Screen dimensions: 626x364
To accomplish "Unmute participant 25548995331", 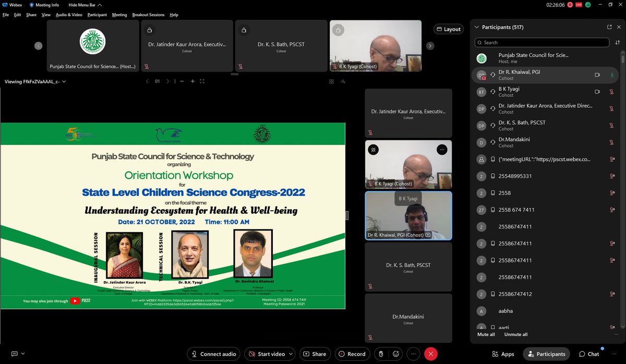I will coord(612,176).
